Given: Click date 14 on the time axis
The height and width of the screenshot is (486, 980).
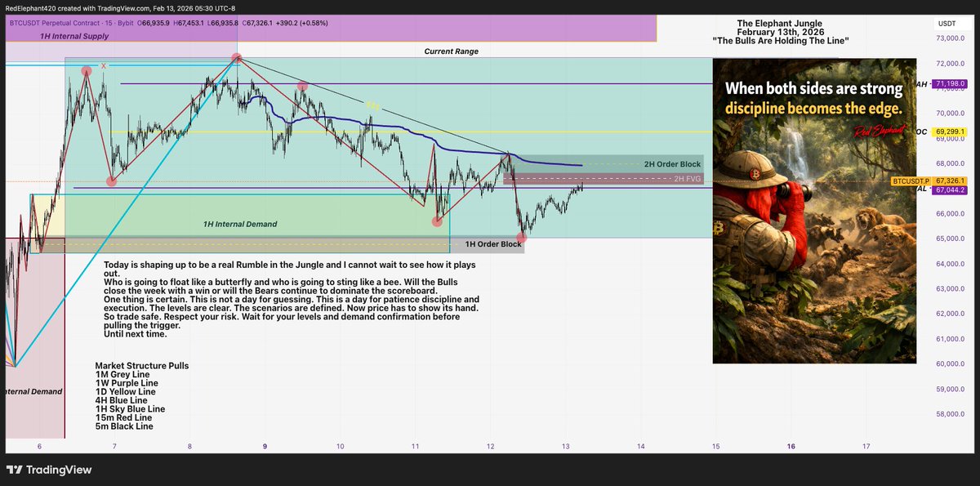Looking at the screenshot, I should tap(640, 446).
